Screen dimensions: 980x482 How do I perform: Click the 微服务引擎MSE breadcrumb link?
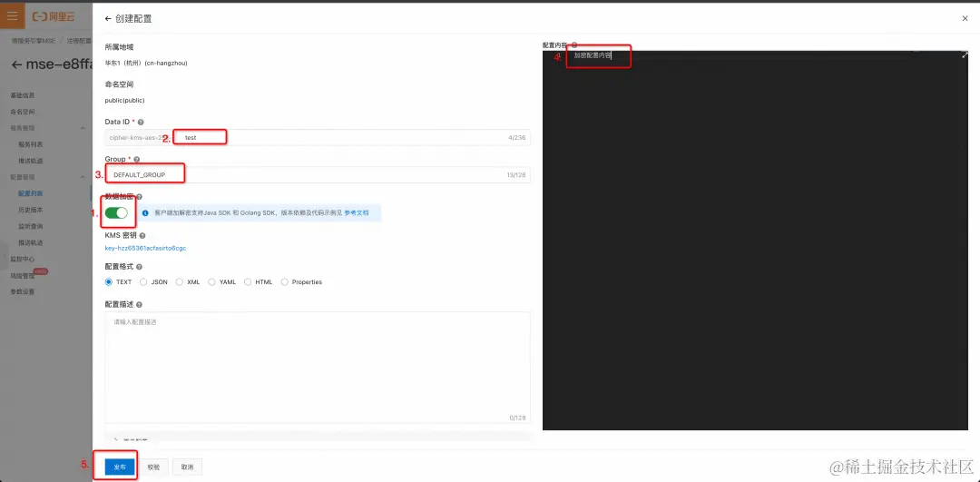[34, 41]
